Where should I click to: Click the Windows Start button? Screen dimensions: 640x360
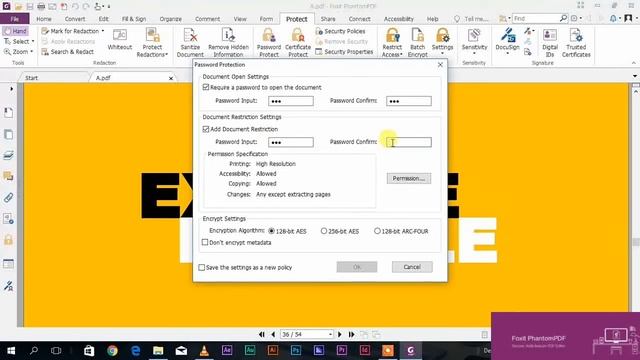coord(11,350)
